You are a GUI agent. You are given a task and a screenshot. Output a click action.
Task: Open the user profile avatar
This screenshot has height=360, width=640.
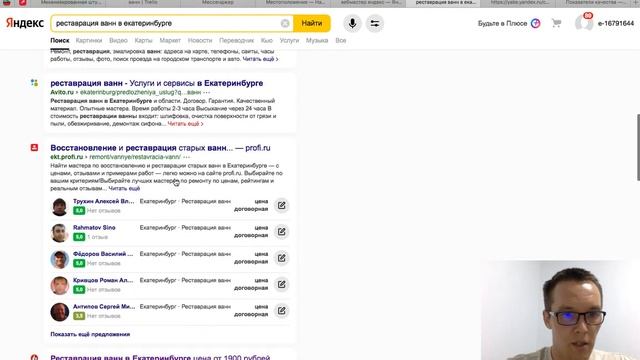click(x=584, y=23)
